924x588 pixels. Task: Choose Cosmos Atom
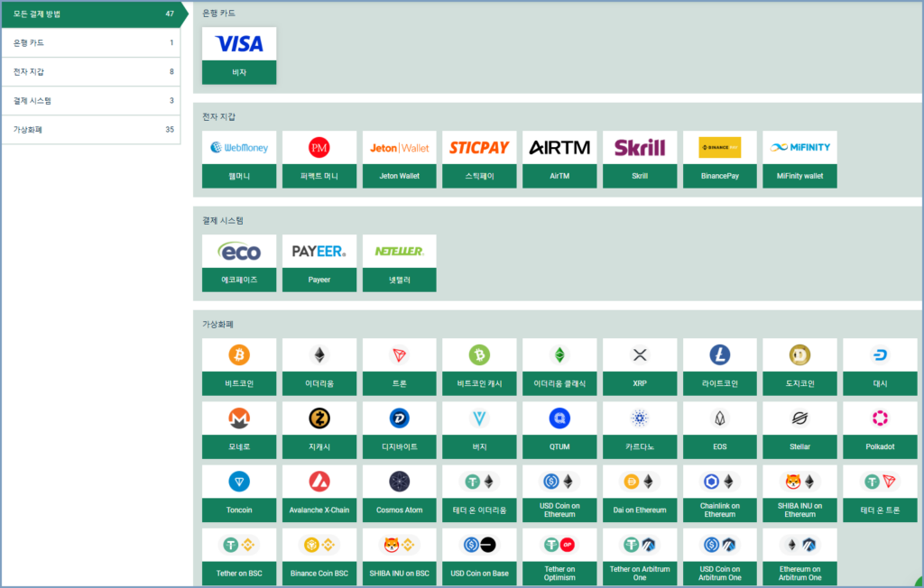click(x=399, y=493)
